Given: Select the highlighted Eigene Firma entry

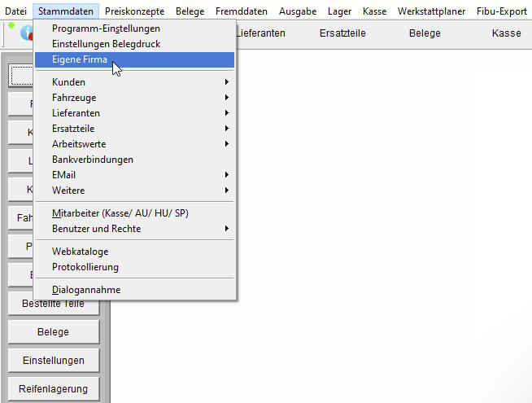Looking at the screenshot, I should point(134,59).
